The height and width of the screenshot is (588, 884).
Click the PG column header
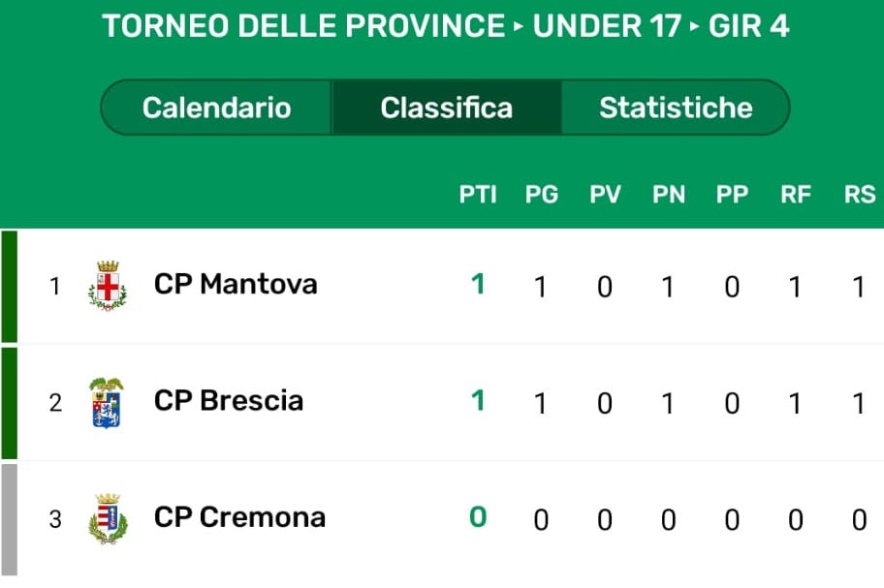tap(542, 195)
